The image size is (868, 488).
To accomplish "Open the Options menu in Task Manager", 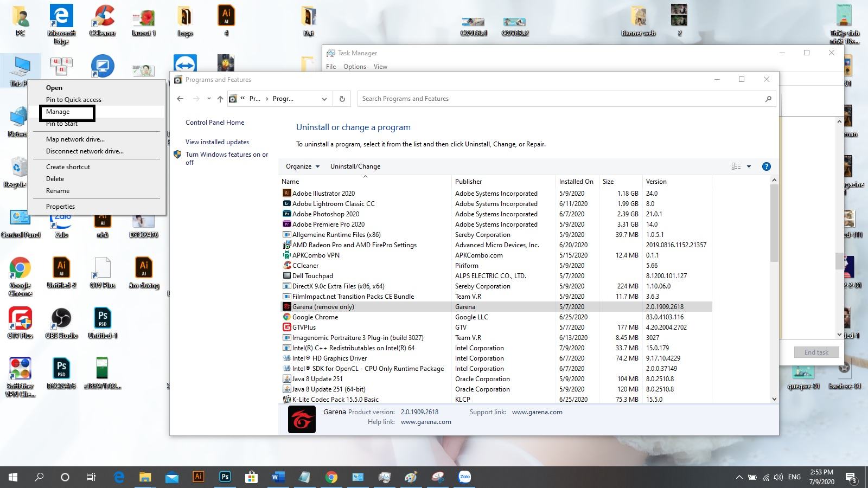I will 354,67.
